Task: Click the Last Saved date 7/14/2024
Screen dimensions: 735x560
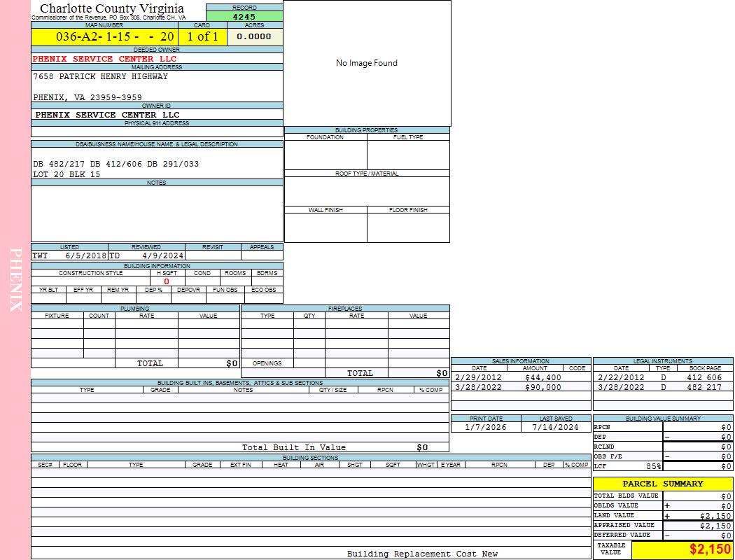Action: [555, 427]
